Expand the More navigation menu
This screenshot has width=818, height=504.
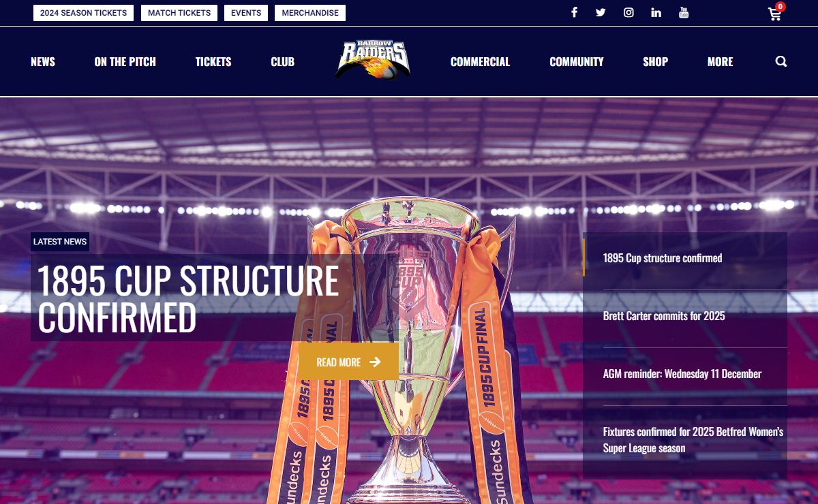click(720, 61)
